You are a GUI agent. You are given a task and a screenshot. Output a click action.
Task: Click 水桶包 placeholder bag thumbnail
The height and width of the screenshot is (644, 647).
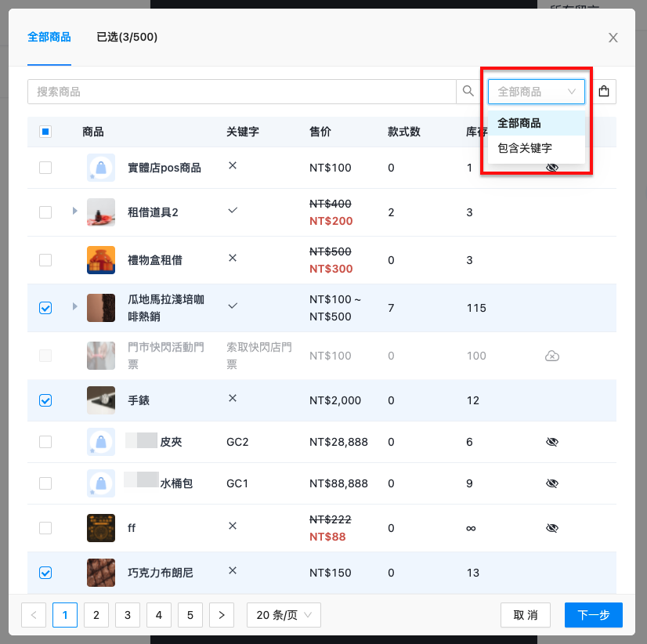point(101,483)
